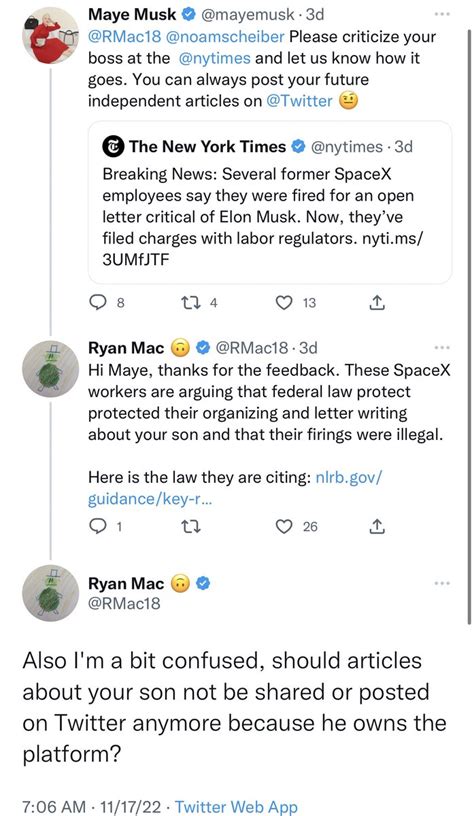Screen dimensions: 474x816
Task: Open Maye Musk's profile picture
Action: point(50,36)
